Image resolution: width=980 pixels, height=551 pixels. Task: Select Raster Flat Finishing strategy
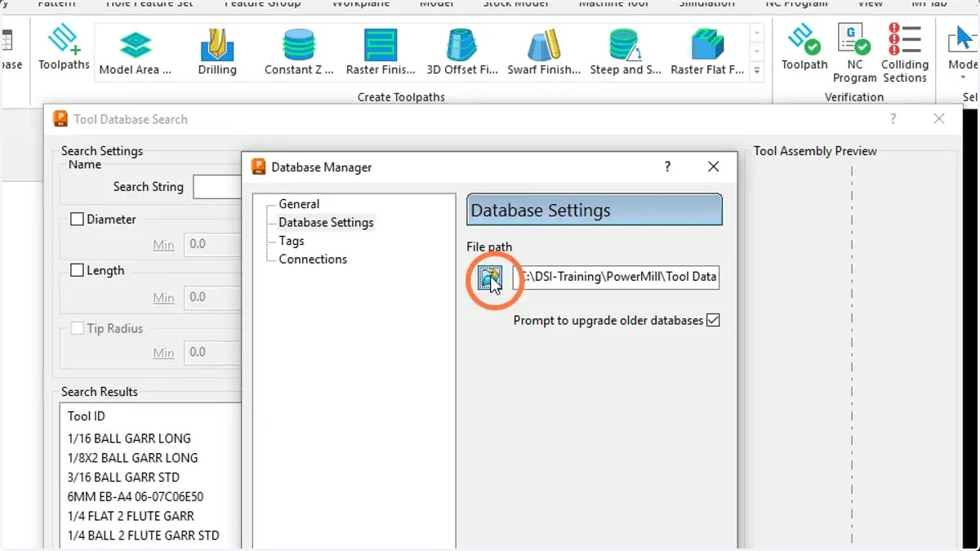click(x=707, y=52)
